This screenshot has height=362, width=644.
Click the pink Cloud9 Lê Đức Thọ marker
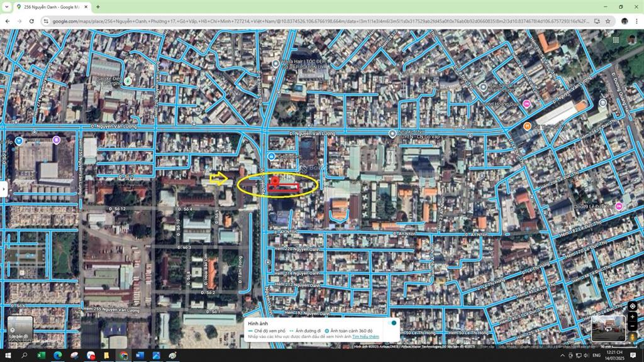(x=619, y=206)
